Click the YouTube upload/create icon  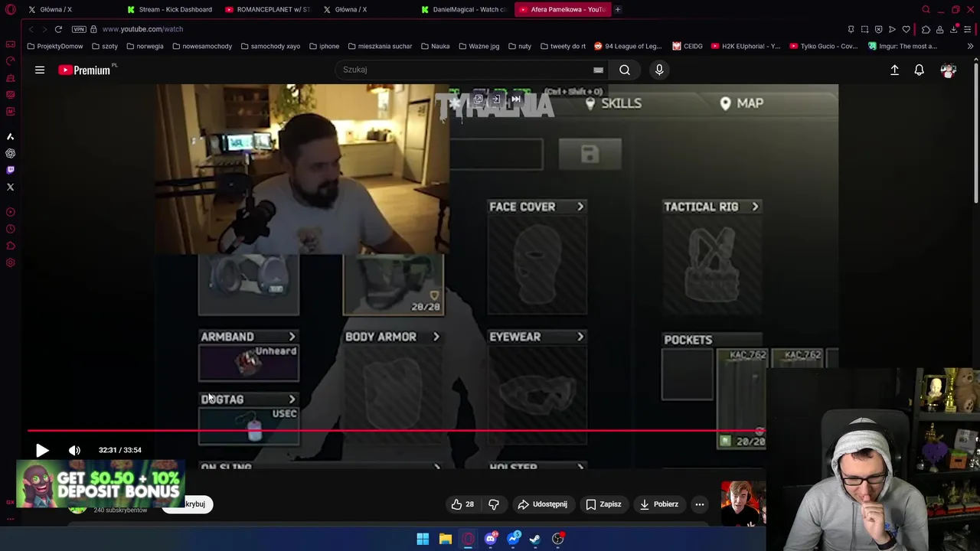pos(894,70)
